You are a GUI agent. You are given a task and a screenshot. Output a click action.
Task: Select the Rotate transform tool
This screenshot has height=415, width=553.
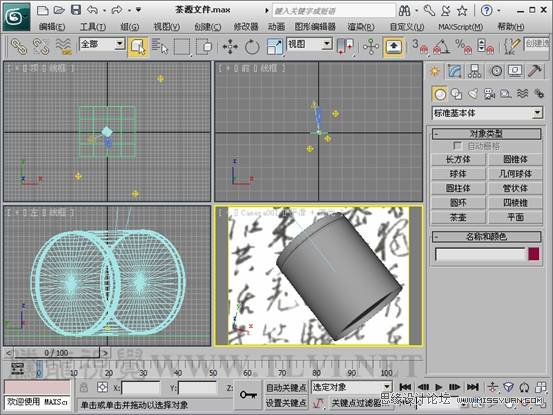[252, 46]
